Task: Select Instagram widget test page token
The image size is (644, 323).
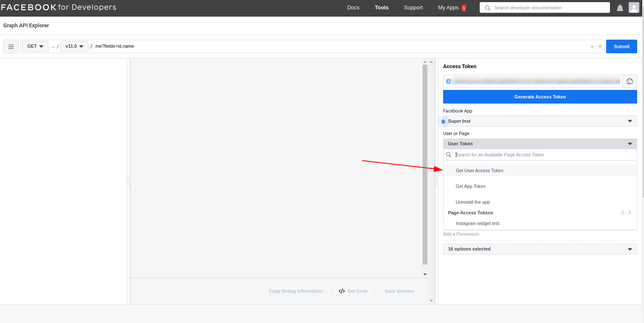Action: (x=540, y=223)
